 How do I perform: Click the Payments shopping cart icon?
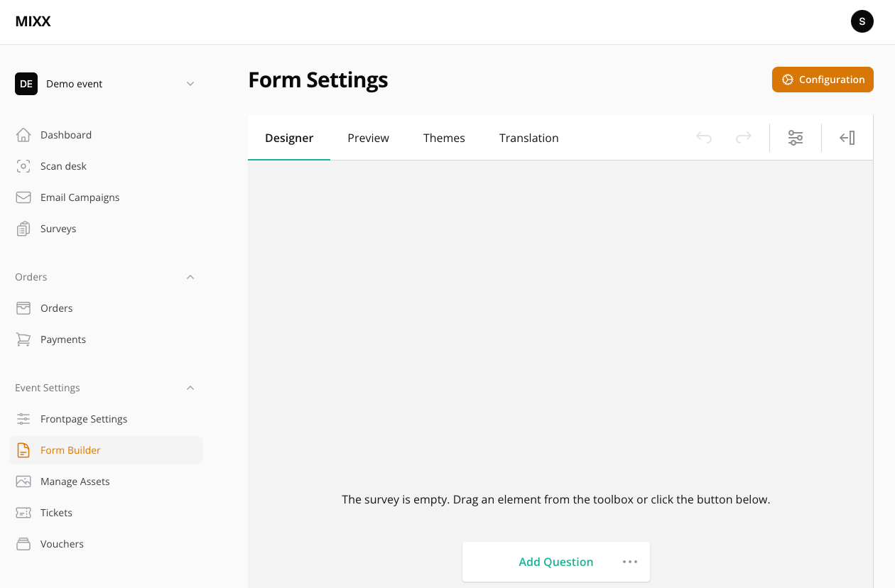[x=23, y=339]
